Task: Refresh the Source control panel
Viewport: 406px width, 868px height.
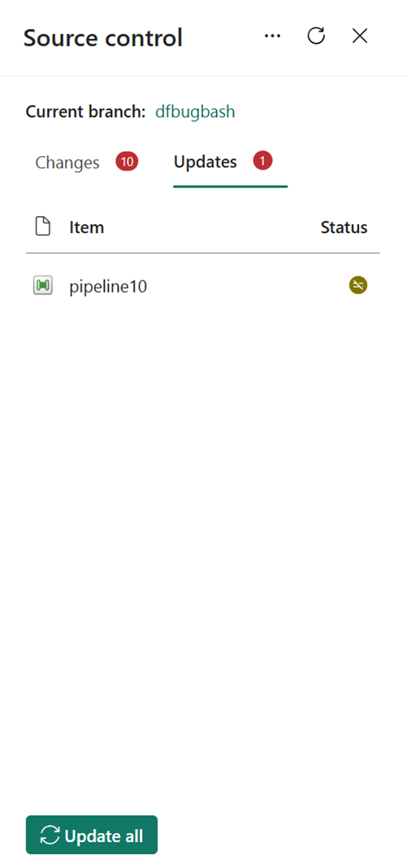Action: coord(316,36)
